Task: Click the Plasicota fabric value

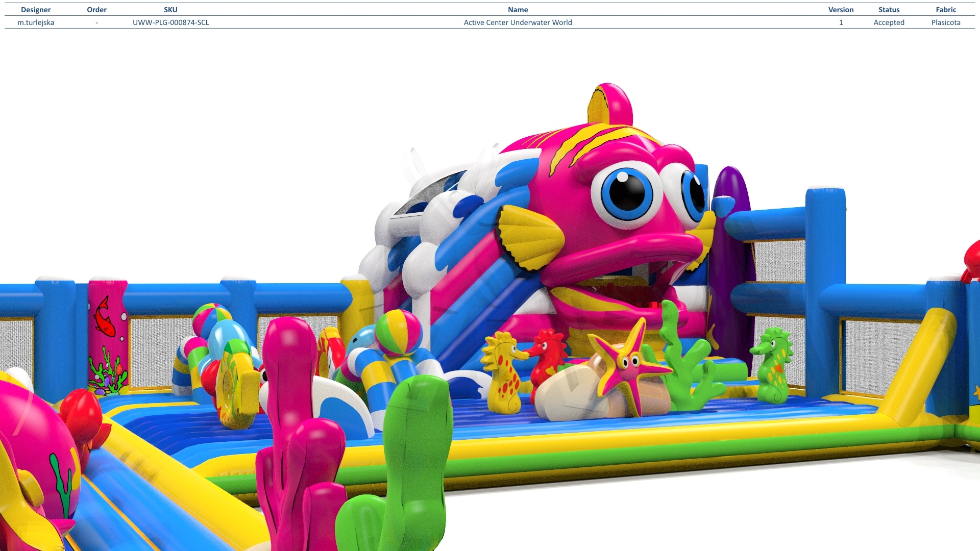Action: click(x=946, y=22)
